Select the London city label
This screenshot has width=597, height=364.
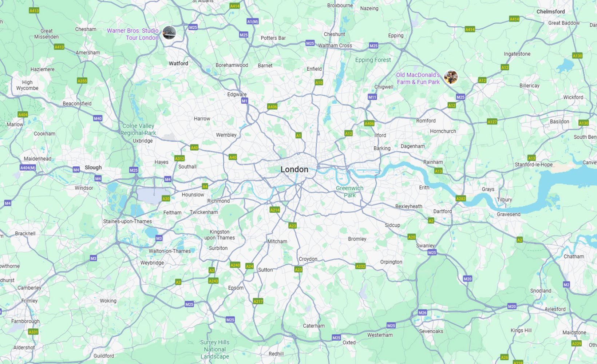[x=294, y=169]
